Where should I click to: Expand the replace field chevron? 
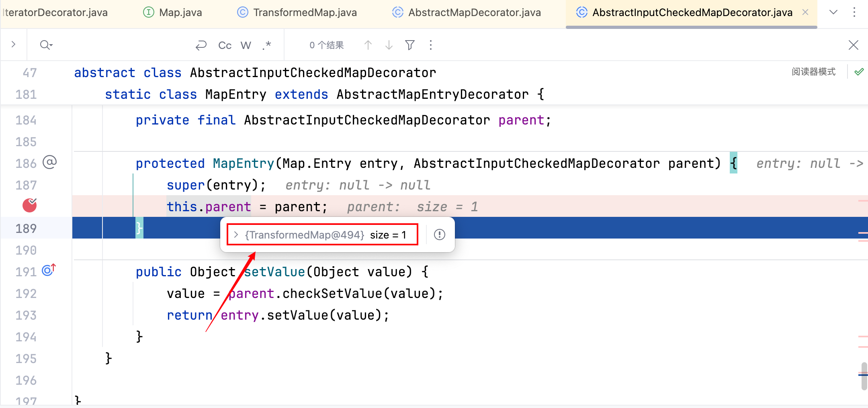coord(13,45)
